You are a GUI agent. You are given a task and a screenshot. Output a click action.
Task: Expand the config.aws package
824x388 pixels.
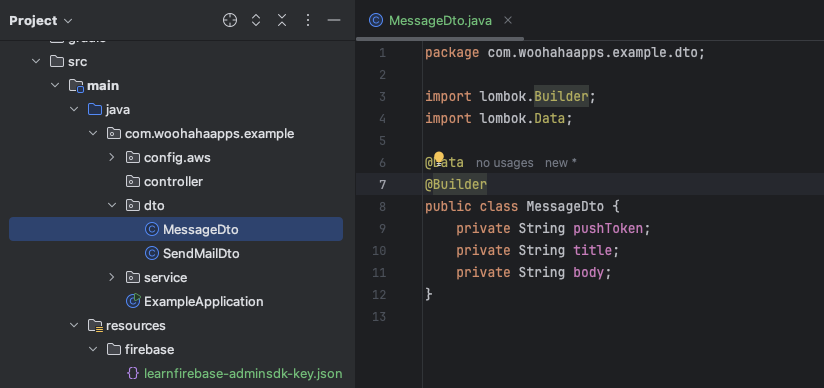pyautogui.click(x=111, y=157)
